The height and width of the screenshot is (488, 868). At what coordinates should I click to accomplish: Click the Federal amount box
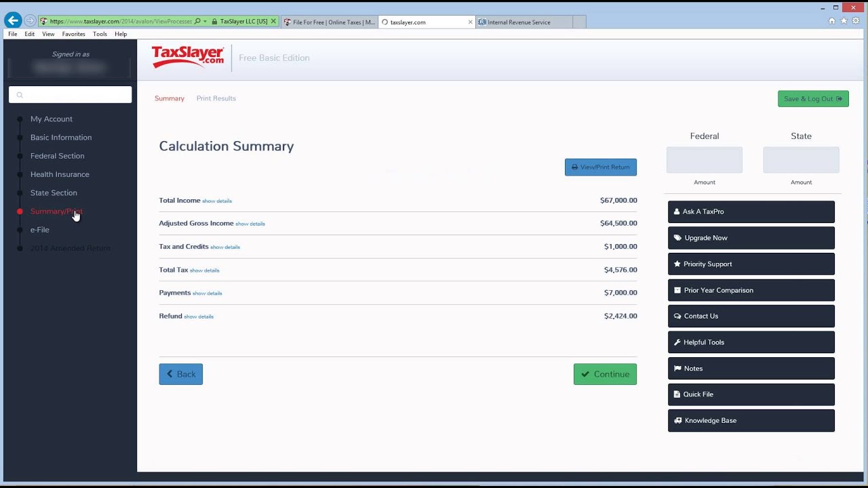705,160
